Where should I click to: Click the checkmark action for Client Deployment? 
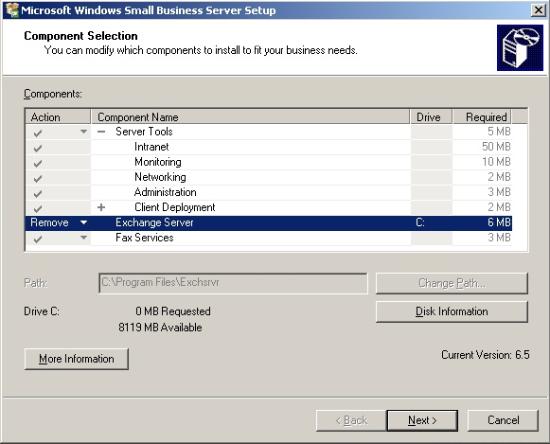click(x=38, y=209)
